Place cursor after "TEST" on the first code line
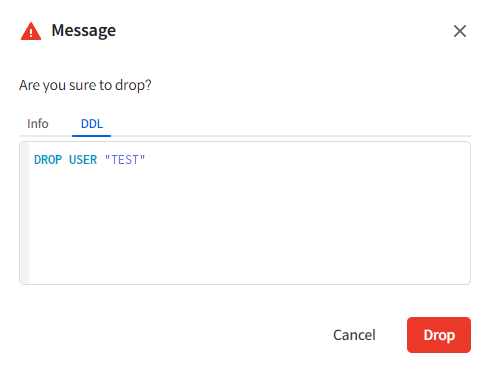 click(x=147, y=160)
